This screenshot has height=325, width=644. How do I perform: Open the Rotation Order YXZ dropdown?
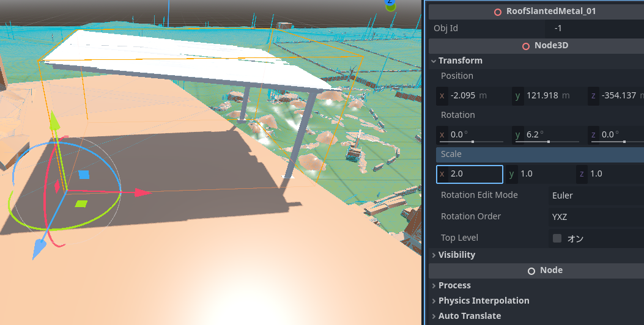[593, 217]
